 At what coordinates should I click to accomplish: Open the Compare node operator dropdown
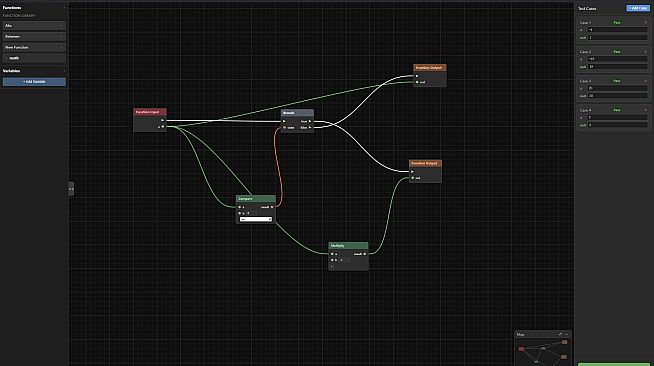pyautogui.click(x=255, y=219)
